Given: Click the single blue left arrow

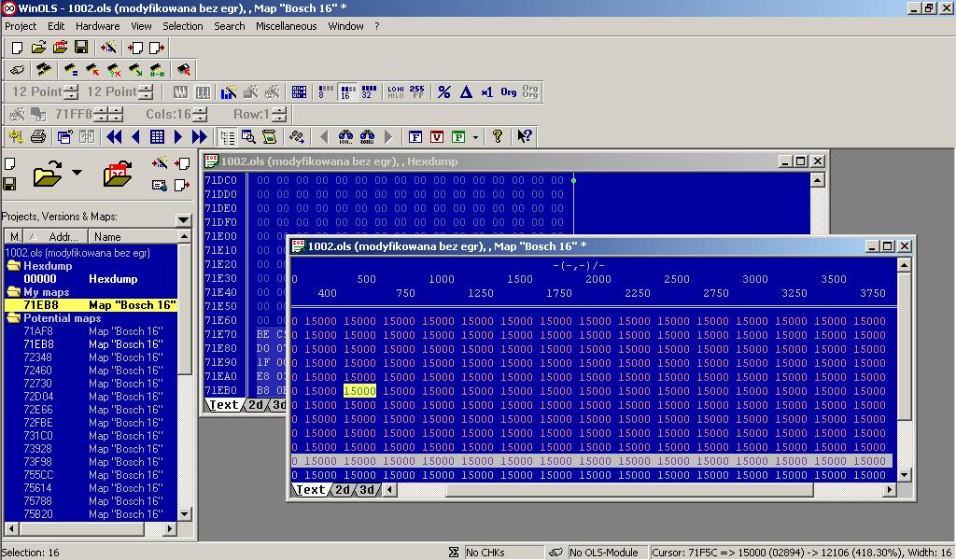Looking at the screenshot, I should [135, 136].
